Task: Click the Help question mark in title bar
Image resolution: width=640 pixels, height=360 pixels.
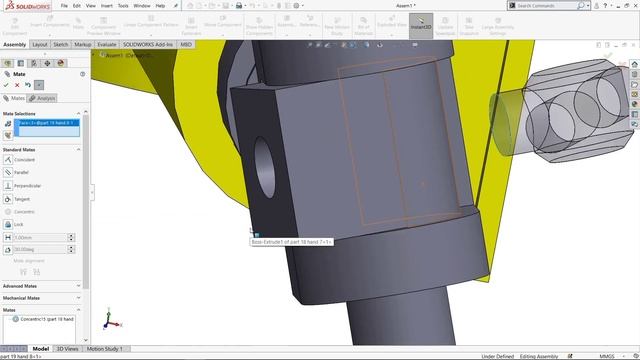Action: tap(605, 6)
